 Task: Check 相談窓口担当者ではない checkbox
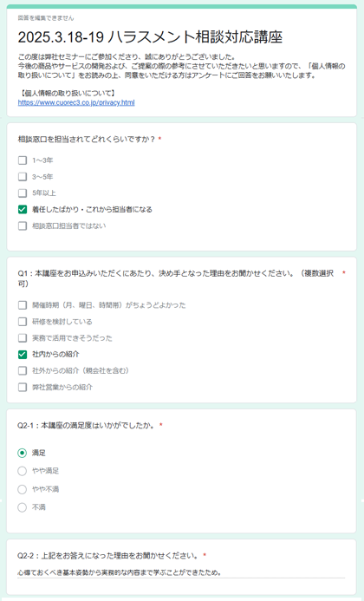[x=23, y=225]
